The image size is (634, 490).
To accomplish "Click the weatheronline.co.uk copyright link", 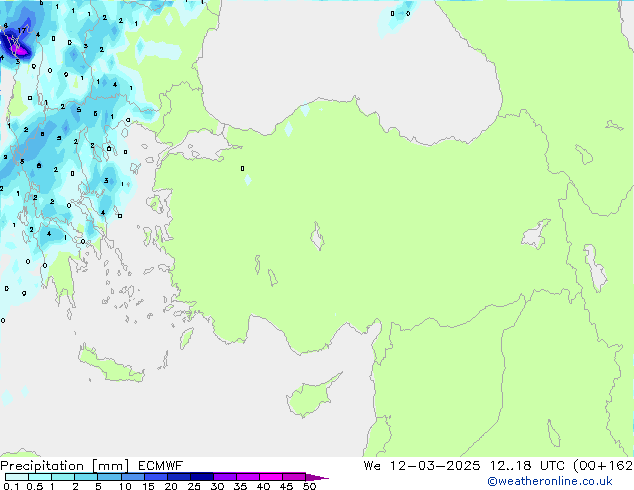I will click(x=550, y=481).
